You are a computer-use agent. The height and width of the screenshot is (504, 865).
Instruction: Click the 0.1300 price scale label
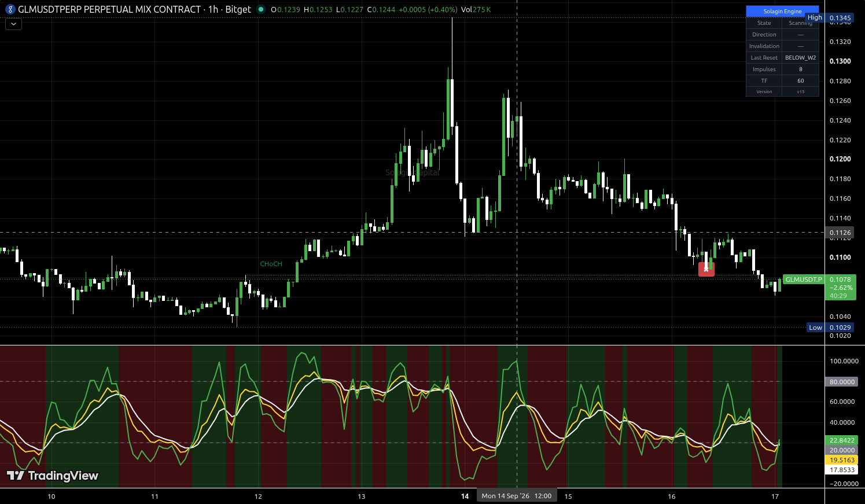click(x=840, y=61)
